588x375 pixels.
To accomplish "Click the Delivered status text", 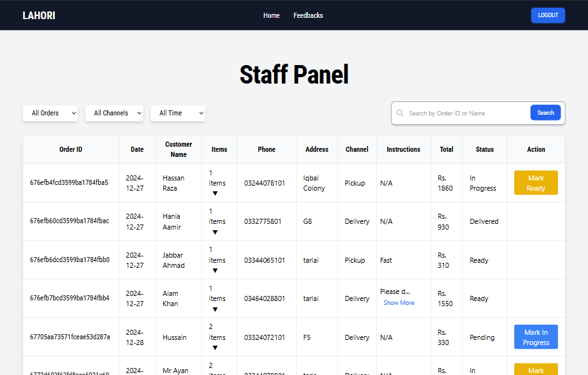I will coord(484,221).
